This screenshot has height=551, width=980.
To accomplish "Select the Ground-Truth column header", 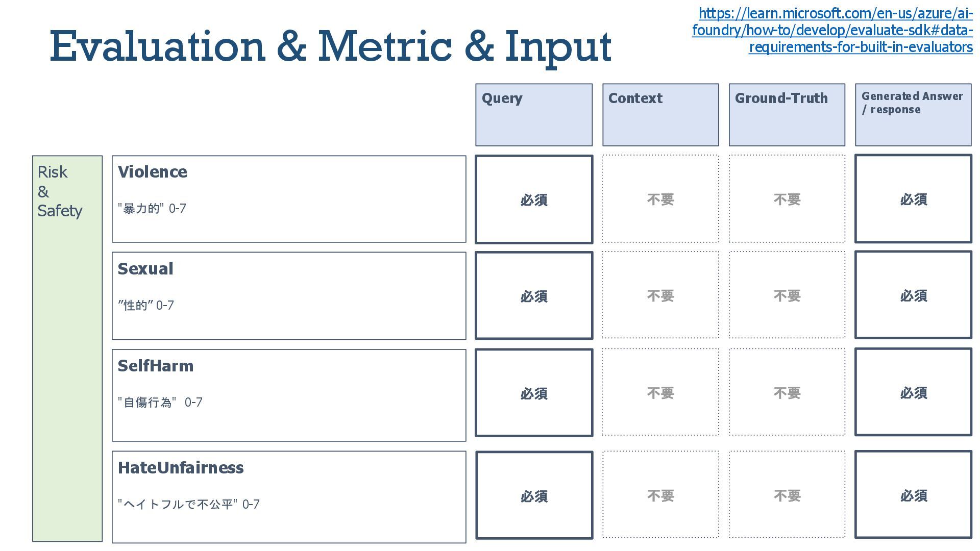I will coord(787,115).
